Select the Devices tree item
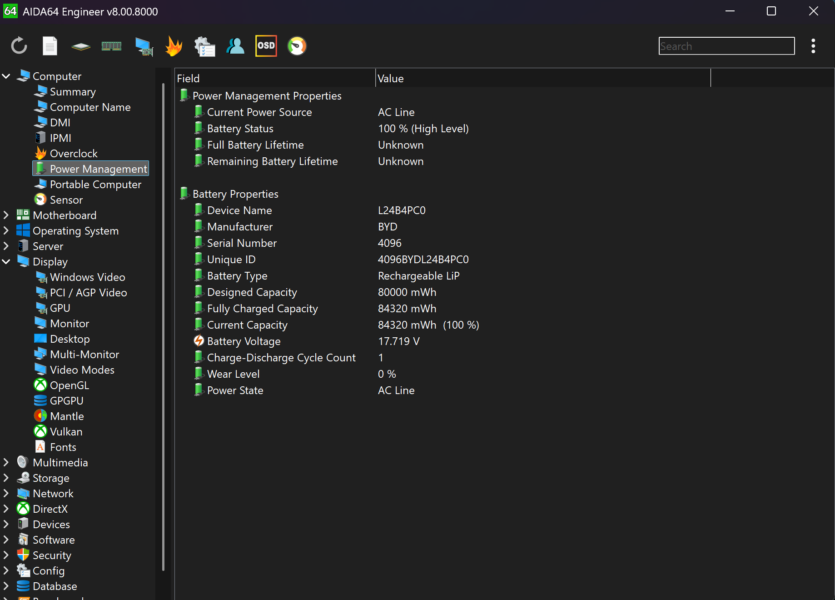This screenshot has width=835, height=600. [51, 524]
